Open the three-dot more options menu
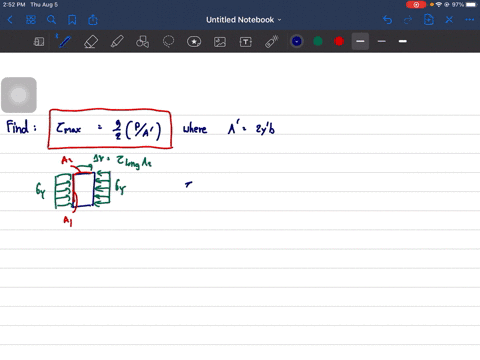Image resolution: width=480 pixels, height=360 pixels. coord(470,20)
